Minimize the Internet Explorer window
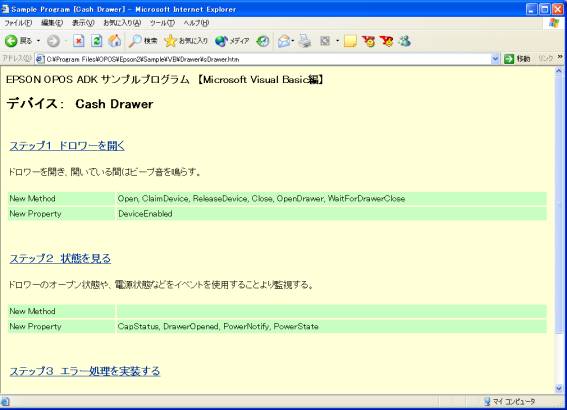Image resolution: width=567 pixels, height=410 pixels. coord(531,9)
